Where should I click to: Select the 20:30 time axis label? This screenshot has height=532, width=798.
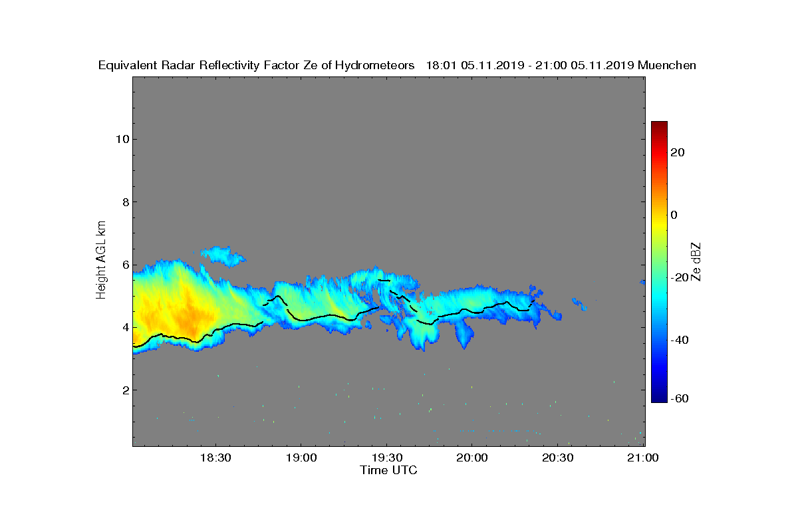click(558, 458)
